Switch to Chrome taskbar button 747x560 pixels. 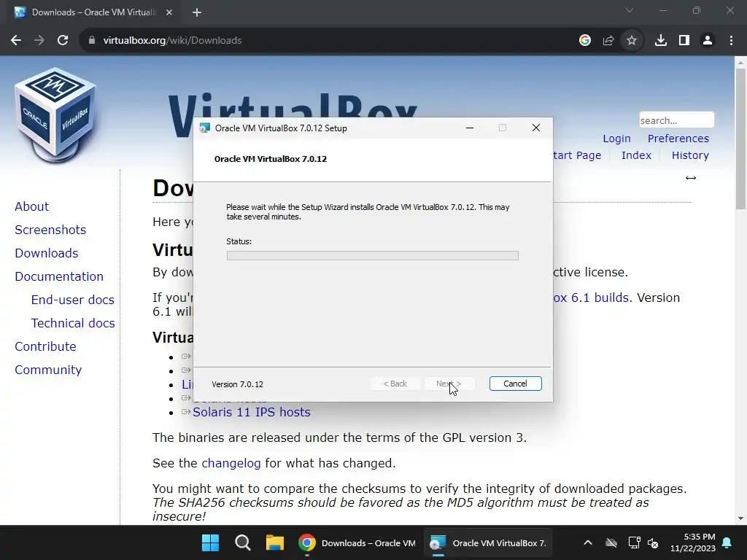[x=357, y=542]
